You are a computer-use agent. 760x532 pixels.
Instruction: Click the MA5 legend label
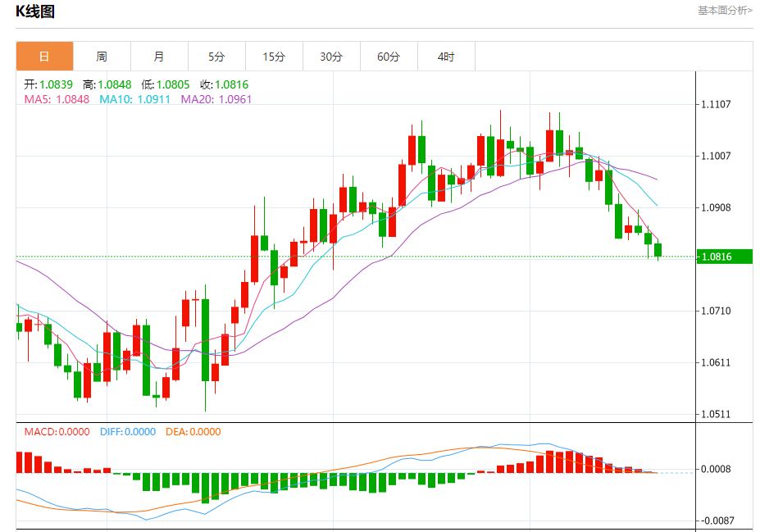click(x=57, y=99)
